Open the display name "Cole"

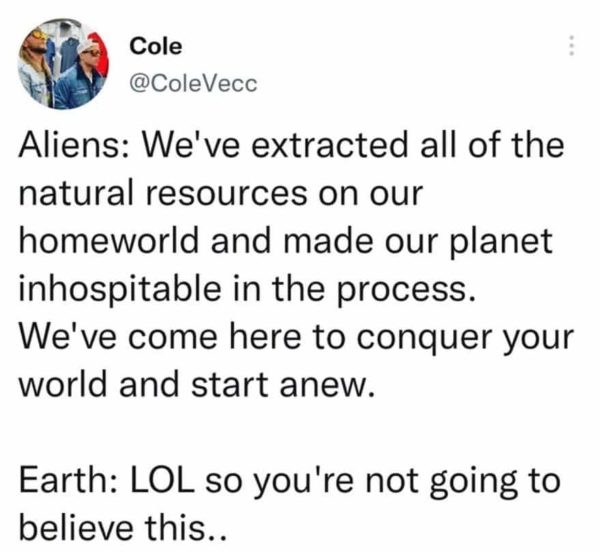(x=152, y=47)
